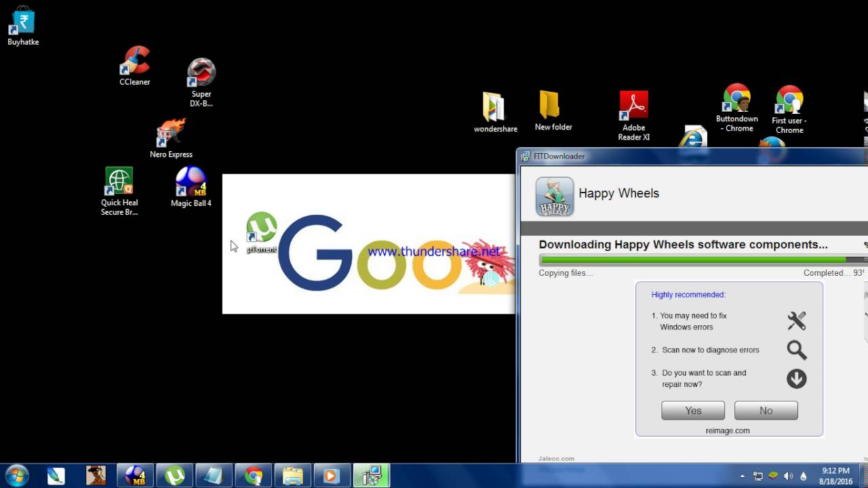Open media player from the taskbar
This screenshot has width=868, height=488.
click(332, 476)
